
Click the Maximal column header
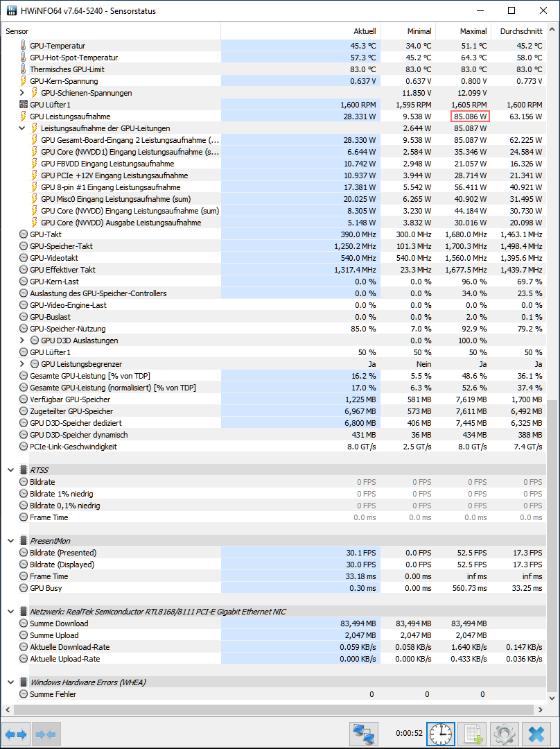coord(463,31)
